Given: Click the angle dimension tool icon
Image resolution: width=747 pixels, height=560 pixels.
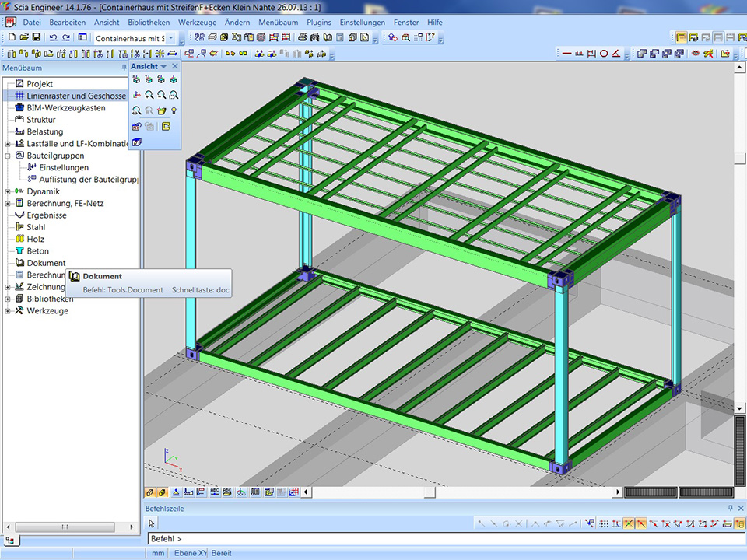Looking at the screenshot, I should coord(615,54).
